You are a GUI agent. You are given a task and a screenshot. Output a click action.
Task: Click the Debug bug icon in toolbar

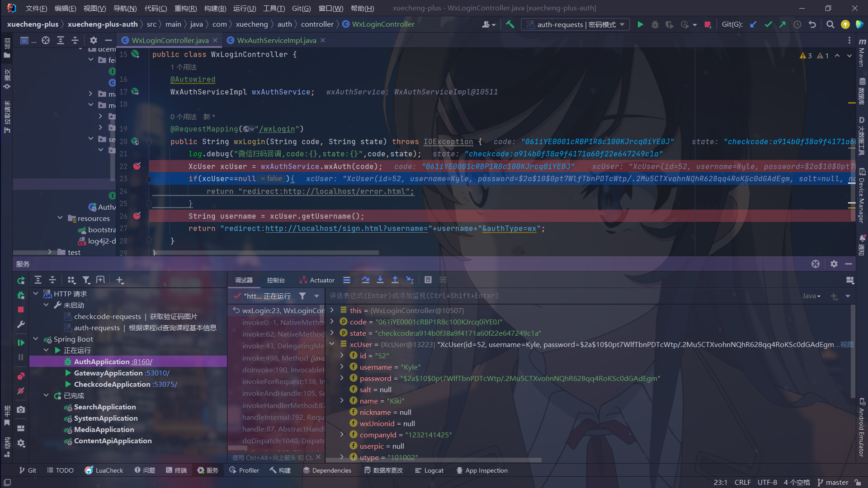655,24
